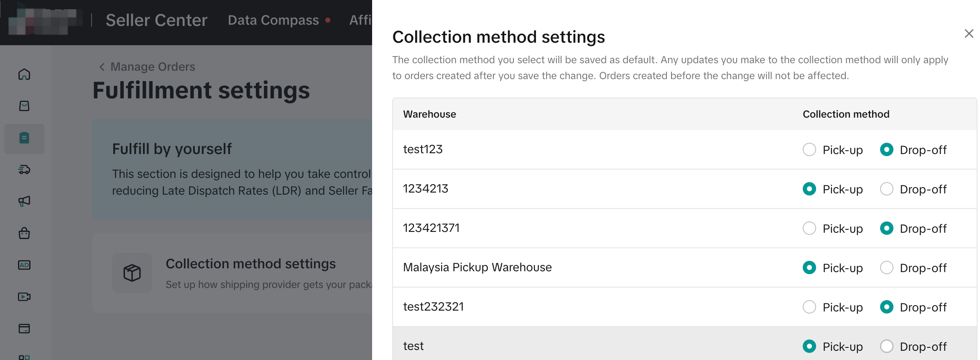The image size is (980, 360).
Task: Switch test232321 warehouse to Pick-up
Action: [x=809, y=307]
